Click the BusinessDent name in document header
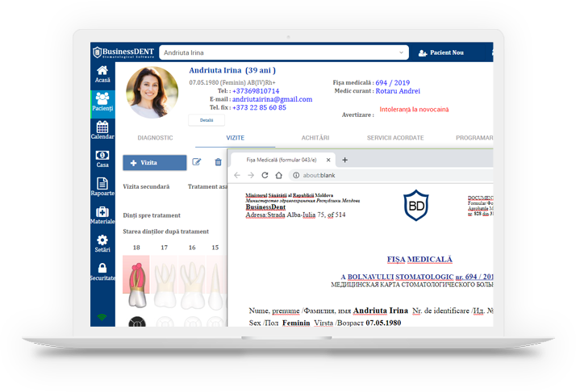This screenshot has height=392, width=576. point(265,207)
